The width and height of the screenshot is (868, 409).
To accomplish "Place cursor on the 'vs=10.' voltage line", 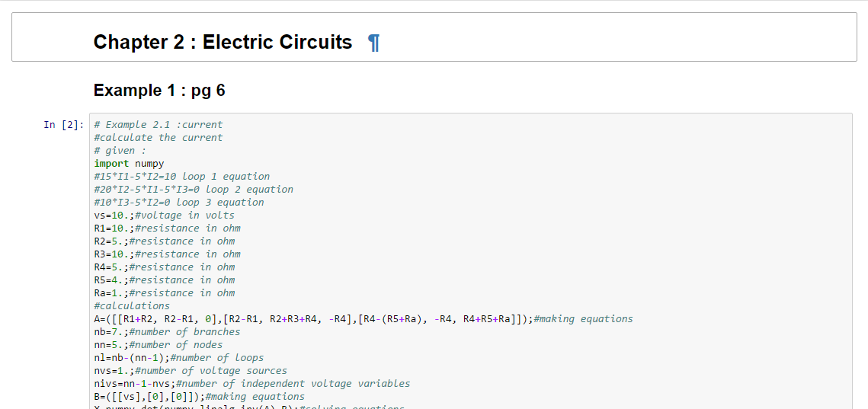I will tap(164, 216).
